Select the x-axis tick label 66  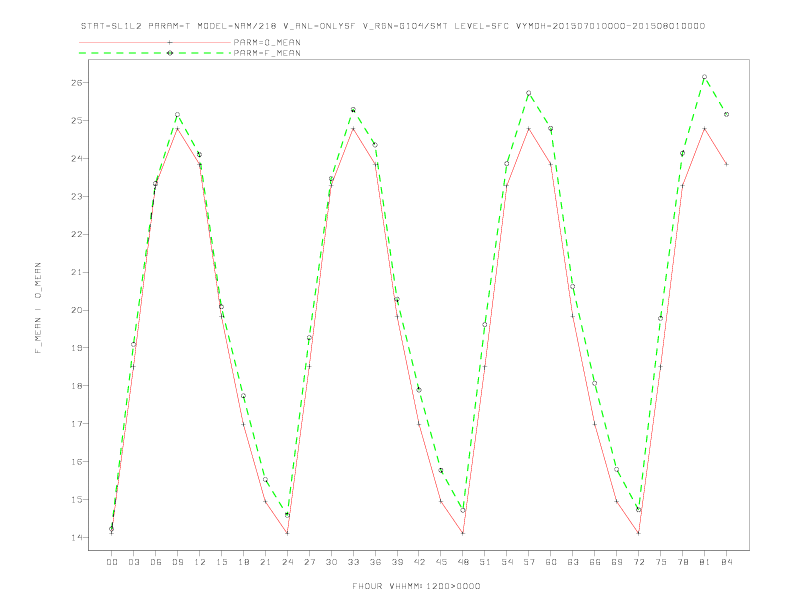coord(595,562)
